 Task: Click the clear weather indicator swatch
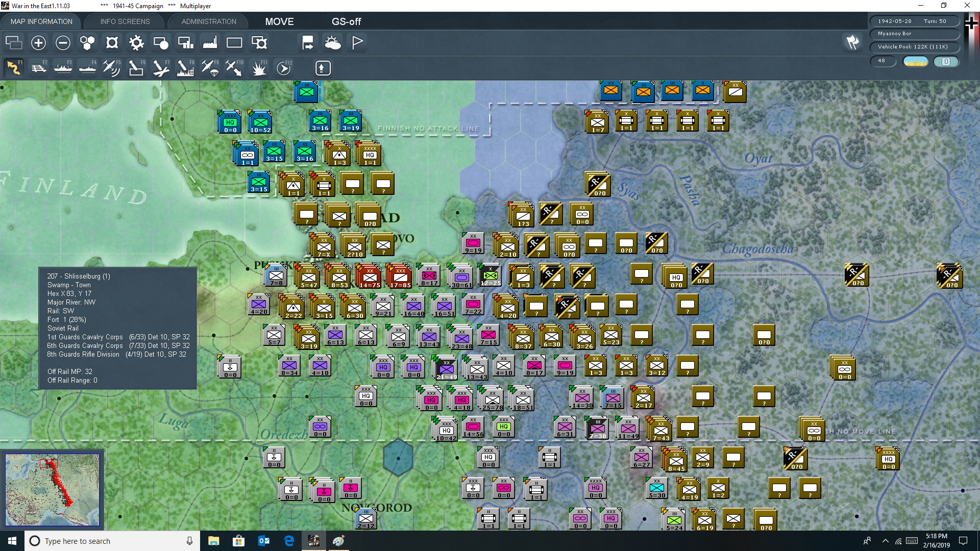point(915,61)
